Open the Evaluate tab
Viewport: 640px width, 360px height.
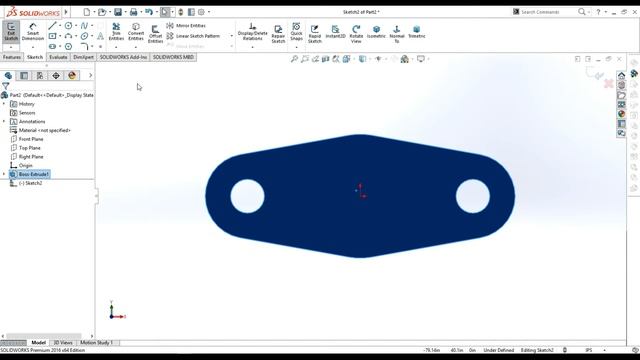click(x=58, y=57)
